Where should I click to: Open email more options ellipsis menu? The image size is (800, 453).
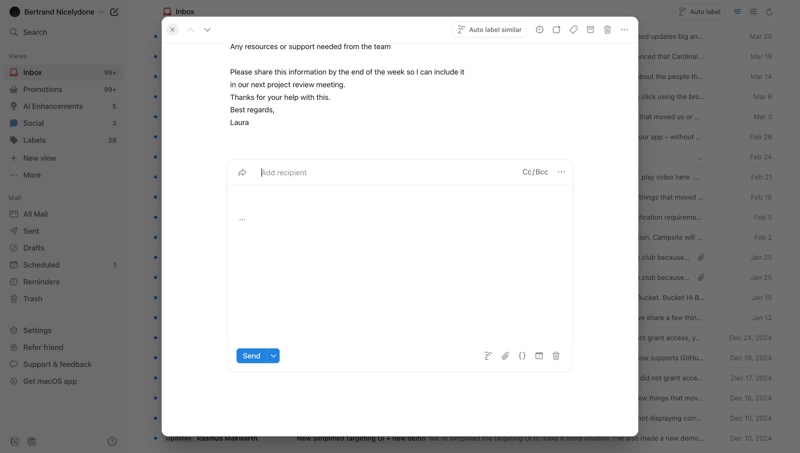[624, 30]
